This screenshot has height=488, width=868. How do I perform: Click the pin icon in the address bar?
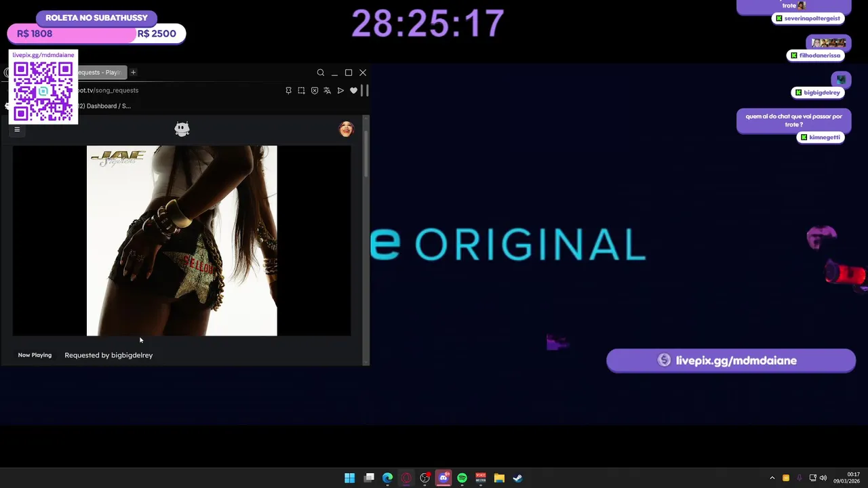(x=288, y=90)
